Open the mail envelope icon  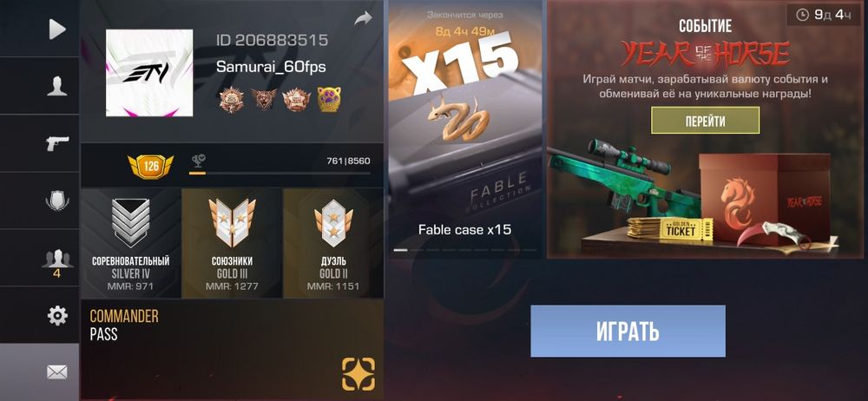coord(57,372)
